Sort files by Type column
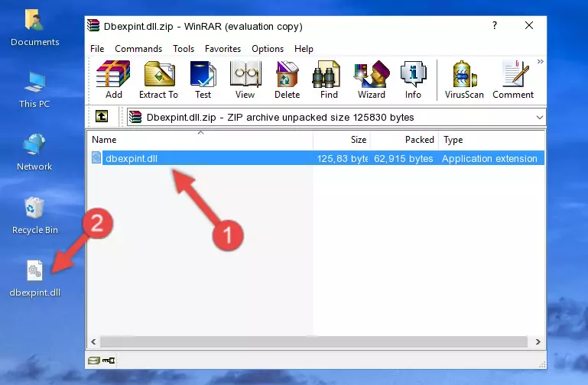 (491, 140)
